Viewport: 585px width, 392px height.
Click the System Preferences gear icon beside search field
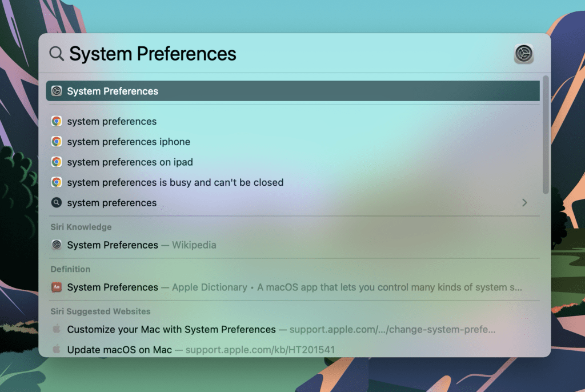524,54
